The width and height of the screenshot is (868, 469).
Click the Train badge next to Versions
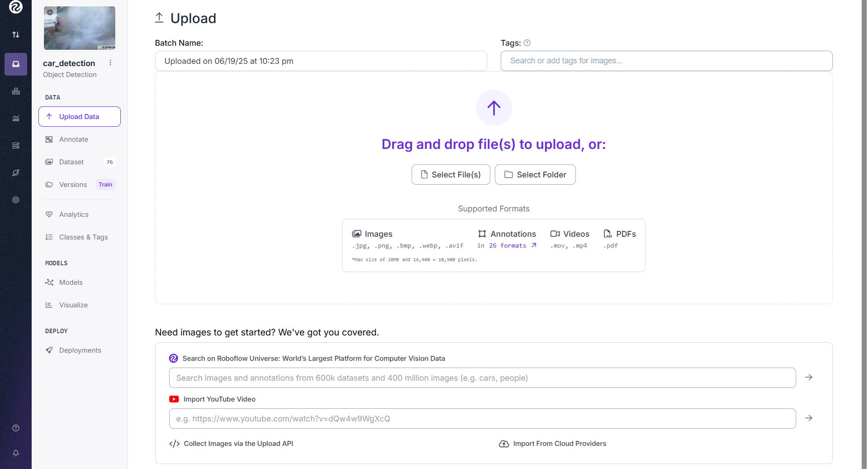[x=105, y=185]
